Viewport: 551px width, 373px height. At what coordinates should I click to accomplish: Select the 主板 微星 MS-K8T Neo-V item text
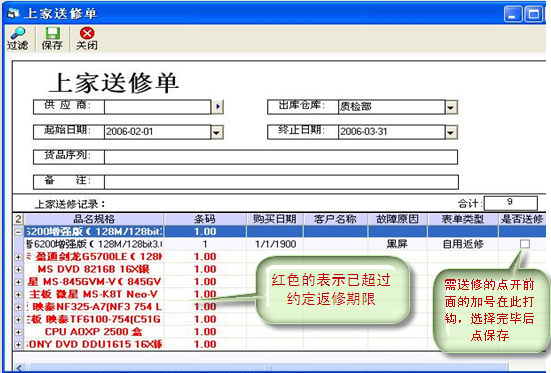[x=93, y=294]
